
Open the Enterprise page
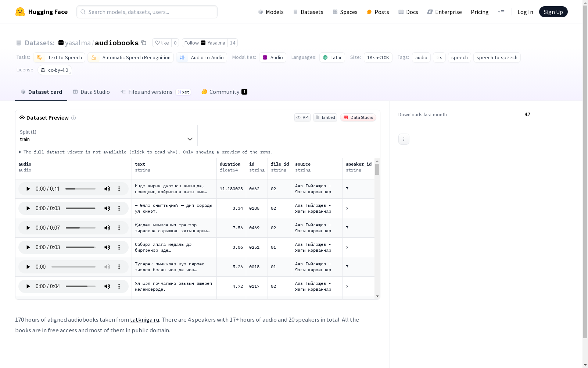point(444,12)
